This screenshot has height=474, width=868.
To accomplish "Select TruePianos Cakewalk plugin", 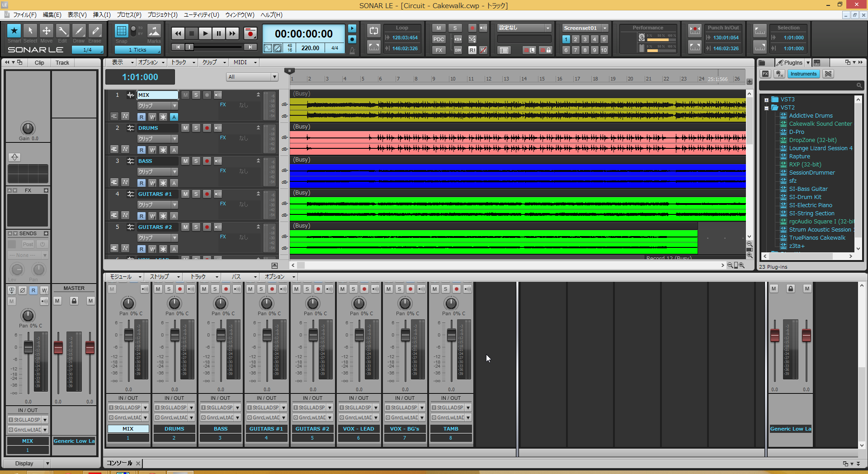I will point(817,238).
